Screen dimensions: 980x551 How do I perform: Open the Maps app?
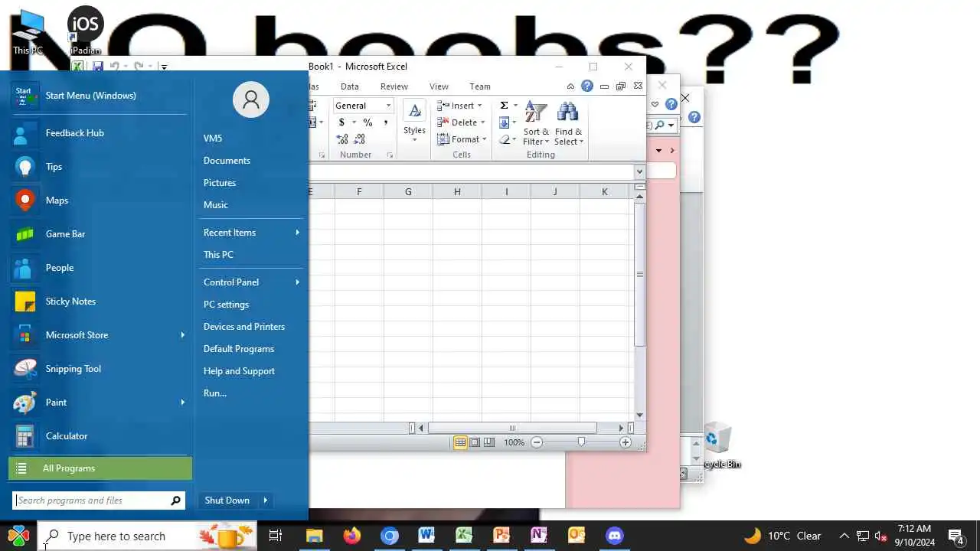pyautogui.click(x=98, y=201)
